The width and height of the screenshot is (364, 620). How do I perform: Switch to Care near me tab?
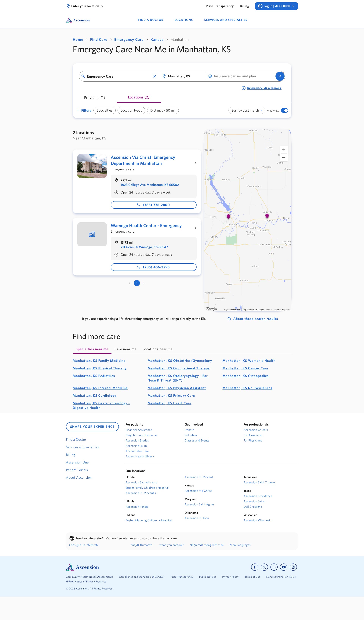pos(125,349)
